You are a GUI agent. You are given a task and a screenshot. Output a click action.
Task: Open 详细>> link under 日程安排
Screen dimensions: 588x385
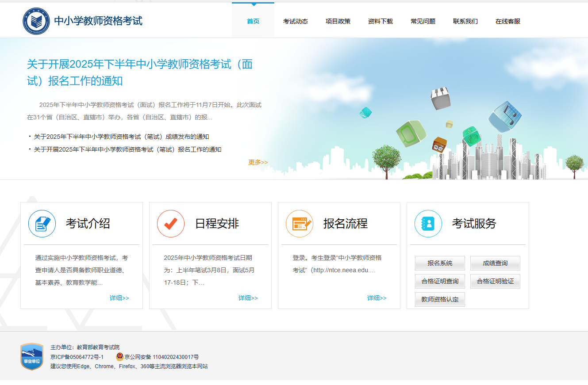(x=248, y=298)
